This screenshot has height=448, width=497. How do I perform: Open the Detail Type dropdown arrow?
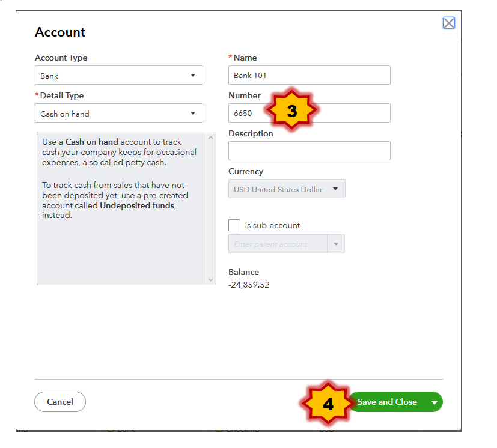coord(194,113)
